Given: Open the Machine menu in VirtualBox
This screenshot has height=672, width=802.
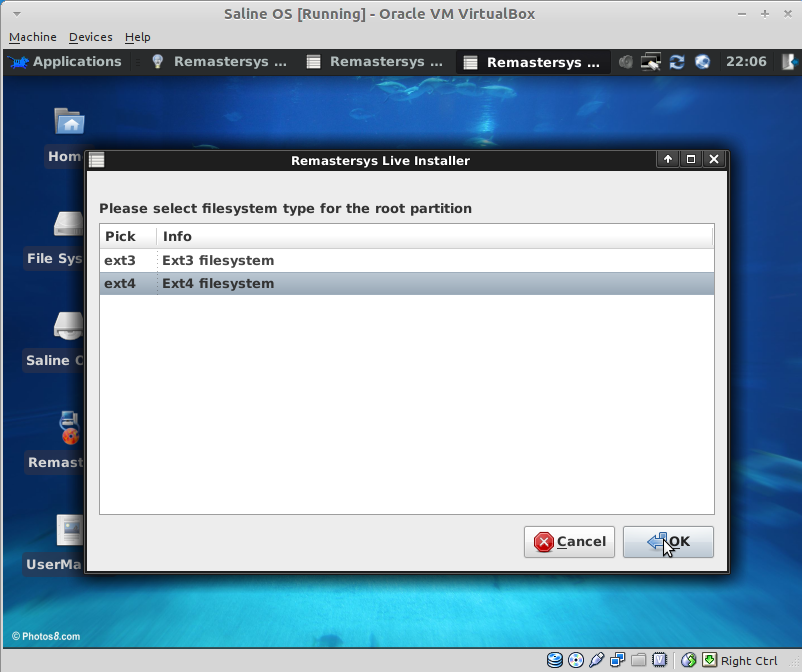Looking at the screenshot, I should 33,37.
